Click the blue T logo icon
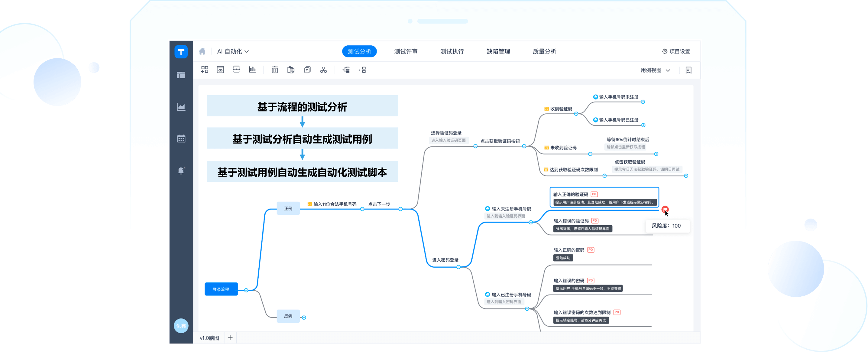Screen dimensions: 868x352 pyautogui.click(x=181, y=52)
